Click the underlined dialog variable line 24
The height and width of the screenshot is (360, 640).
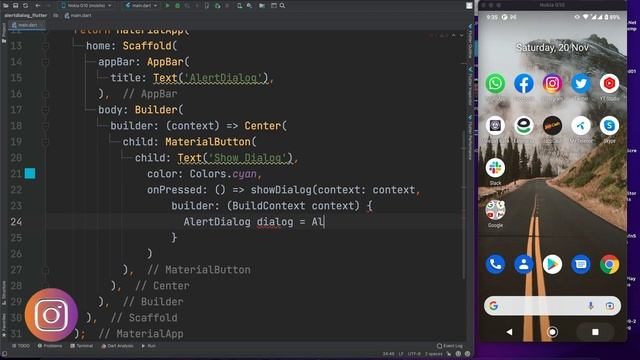[x=275, y=222]
